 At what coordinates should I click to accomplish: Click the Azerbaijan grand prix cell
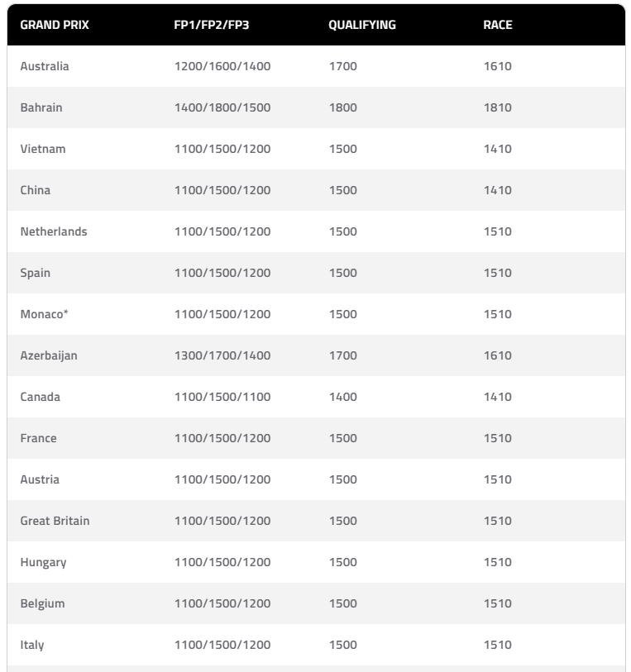click(x=49, y=355)
